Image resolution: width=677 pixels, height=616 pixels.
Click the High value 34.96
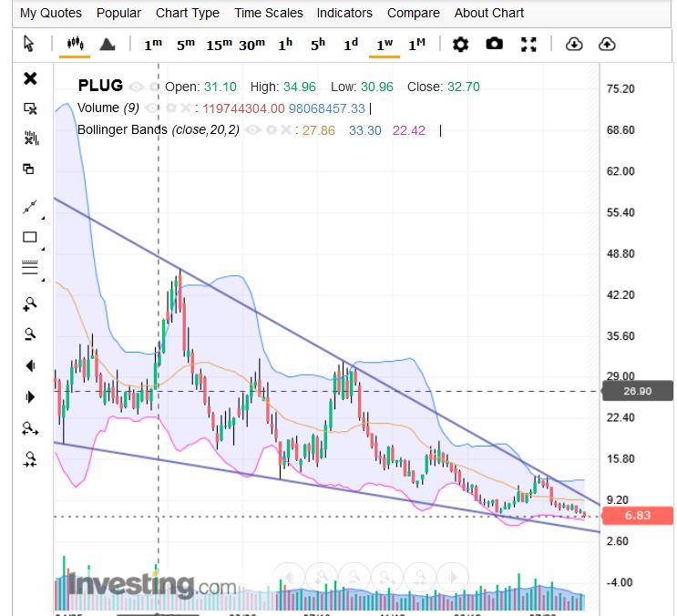(300, 87)
